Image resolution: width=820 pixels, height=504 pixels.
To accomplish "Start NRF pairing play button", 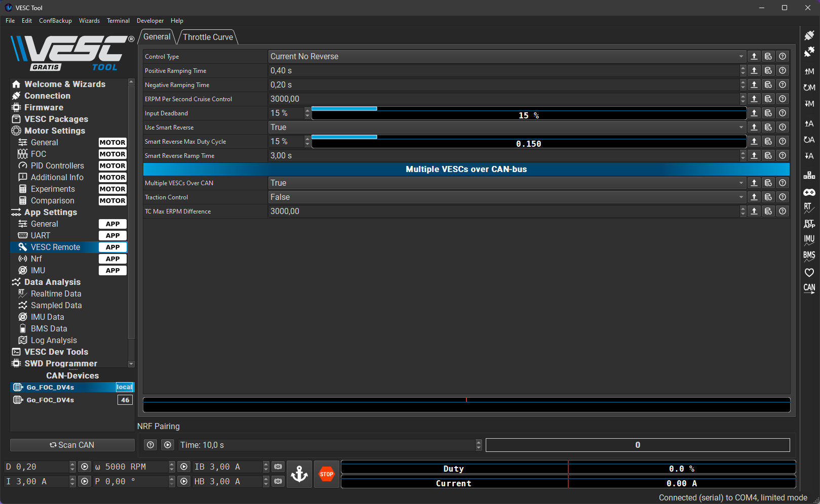I will pyautogui.click(x=168, y=445).
